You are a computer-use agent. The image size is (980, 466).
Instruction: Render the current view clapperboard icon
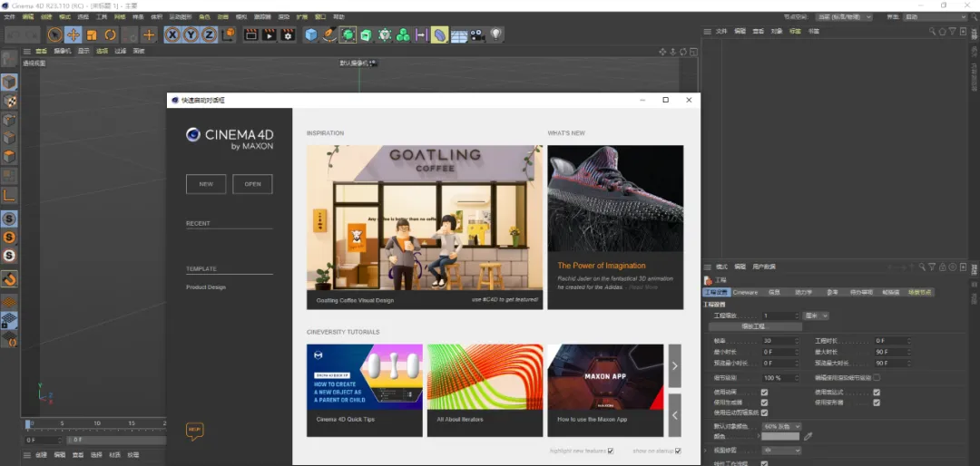(250, 35)
